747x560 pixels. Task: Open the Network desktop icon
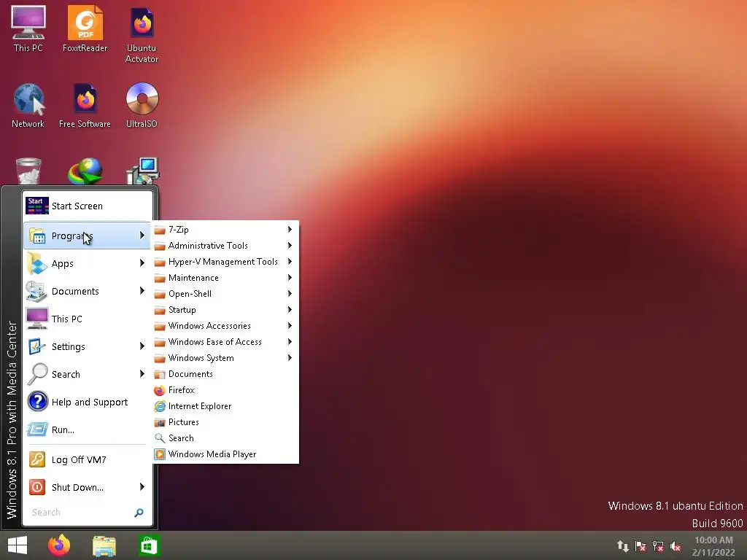pos(28,105)
